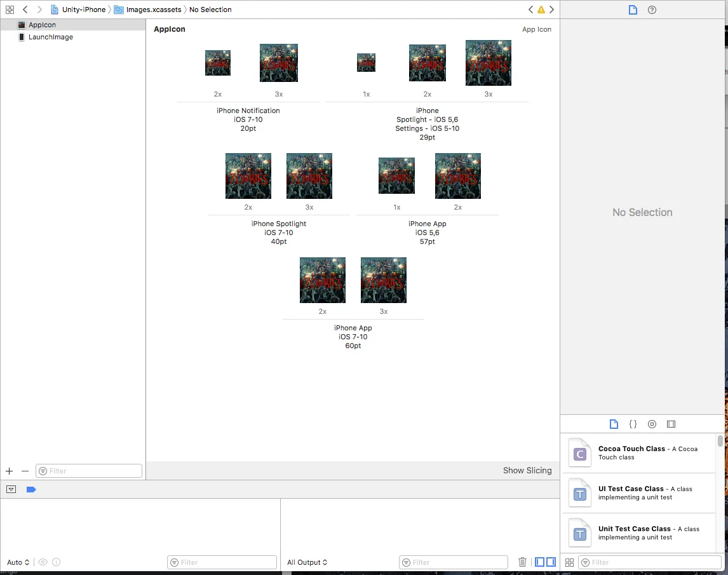
Task: Remove selected asset with minus button
Action: [25, 471]
